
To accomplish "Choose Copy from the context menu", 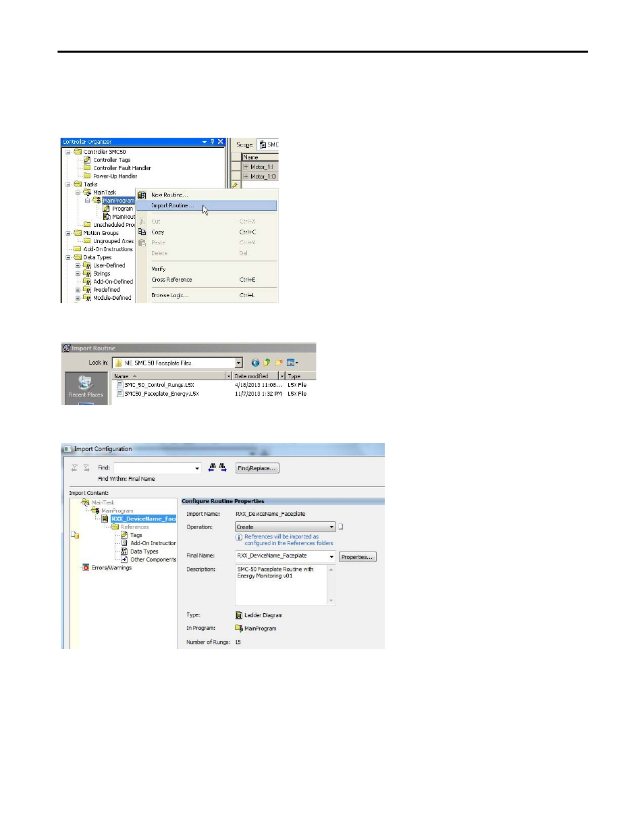I will pyautogui.click(x=207, y=232).
